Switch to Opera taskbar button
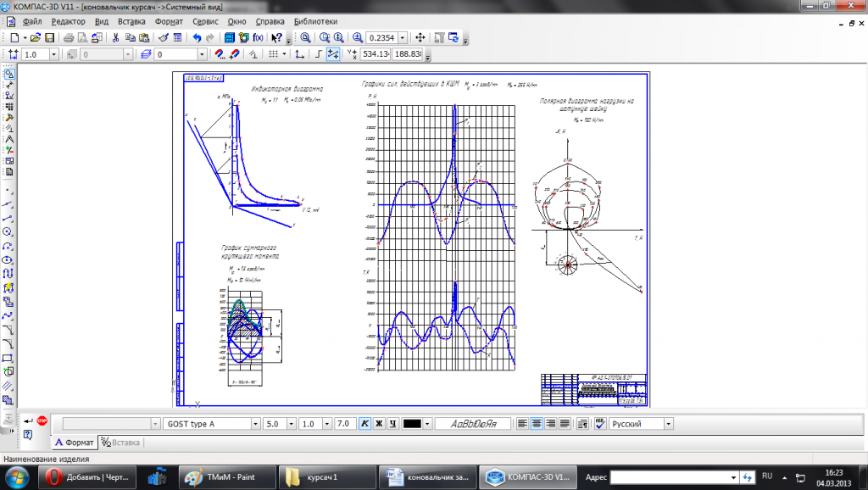Image resolution: width=868 pixels, height=490 pixels. pos(86,476)
